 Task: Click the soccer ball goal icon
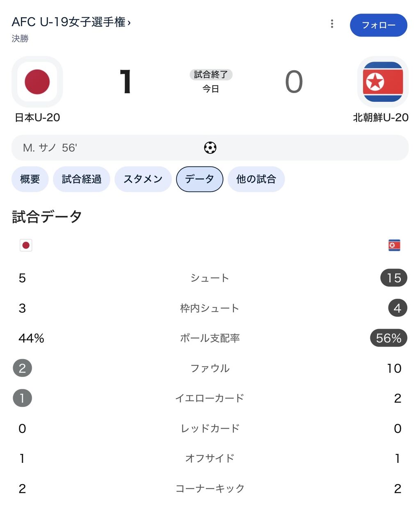(210, 148)
